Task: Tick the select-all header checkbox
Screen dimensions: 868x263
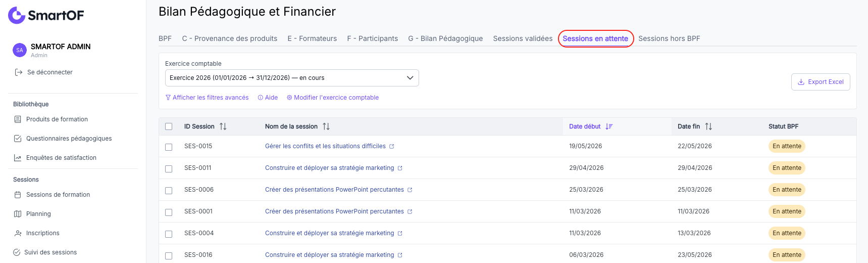Action: pos(169,126)
